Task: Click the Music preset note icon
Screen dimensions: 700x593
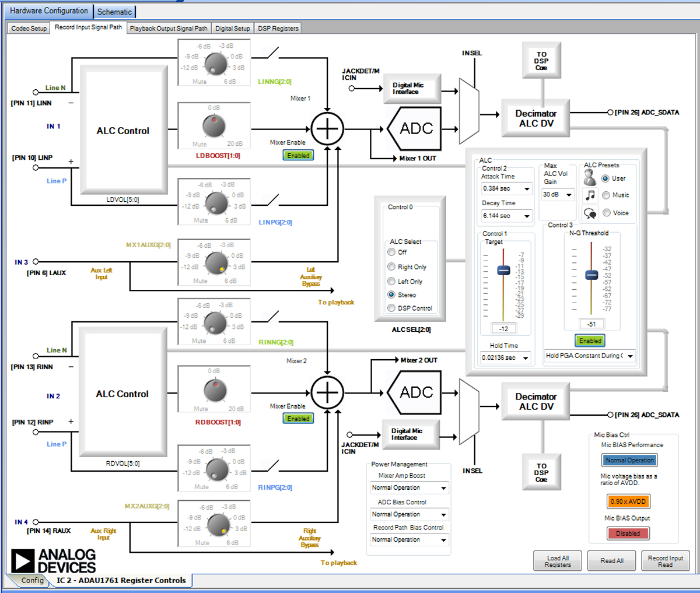Action: (590, 195)
